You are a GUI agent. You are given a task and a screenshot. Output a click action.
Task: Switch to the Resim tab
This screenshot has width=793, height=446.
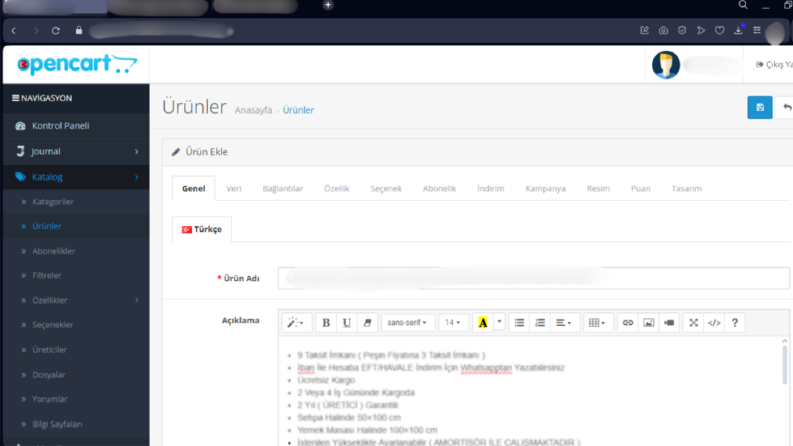(598, 188)
